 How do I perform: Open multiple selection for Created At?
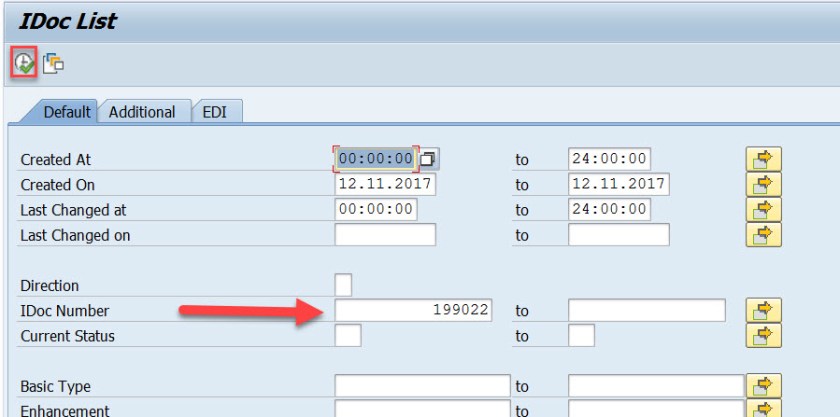(x=763, y=159)
